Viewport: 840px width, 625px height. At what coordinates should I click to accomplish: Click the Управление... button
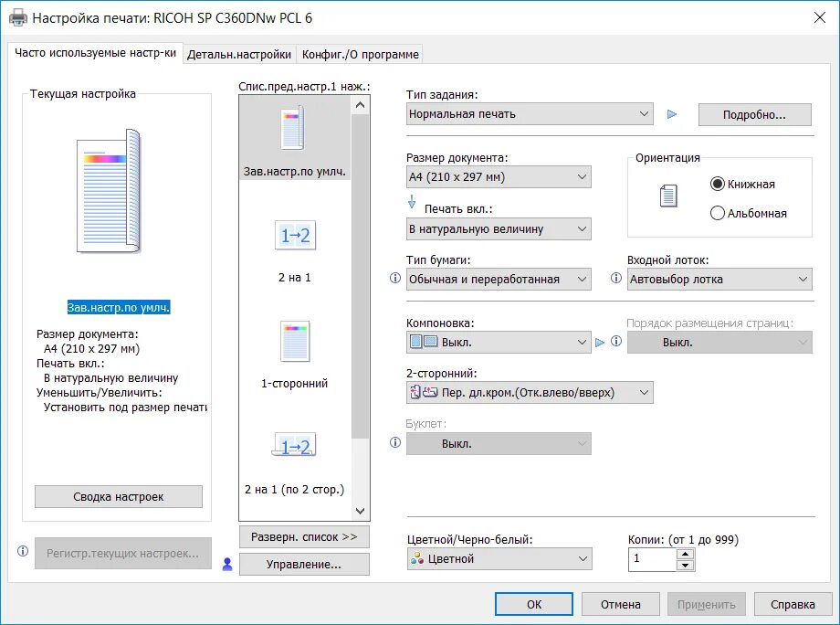point(304,565)
